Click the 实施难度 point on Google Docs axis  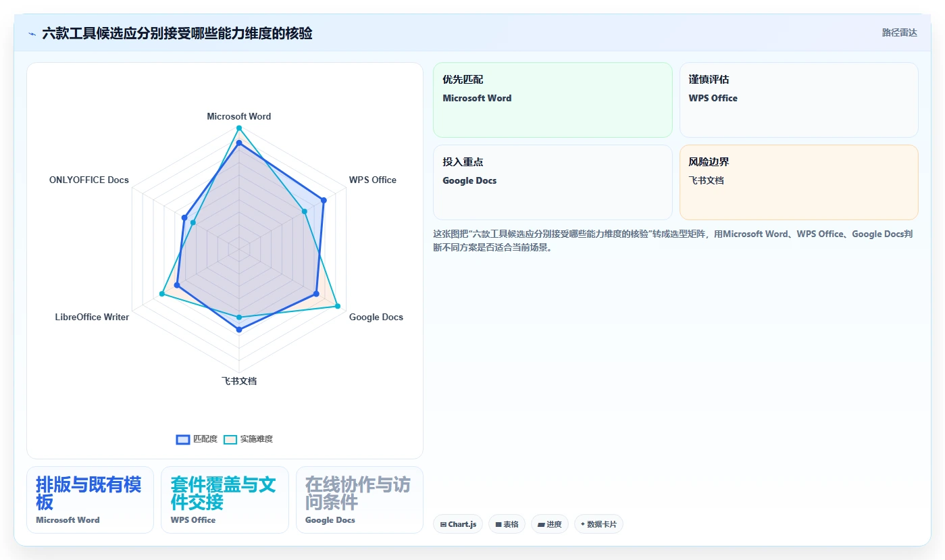tap(338, 307)
